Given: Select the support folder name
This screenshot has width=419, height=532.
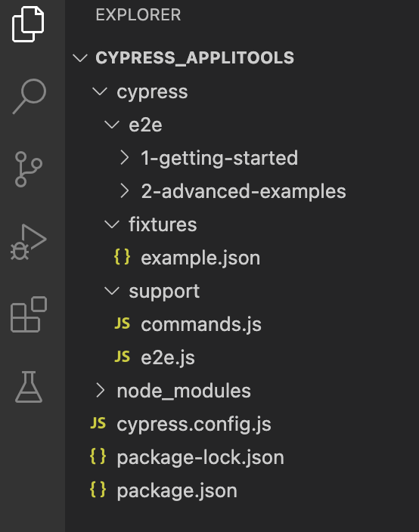Looking at the screenshot, I should 164,292.
